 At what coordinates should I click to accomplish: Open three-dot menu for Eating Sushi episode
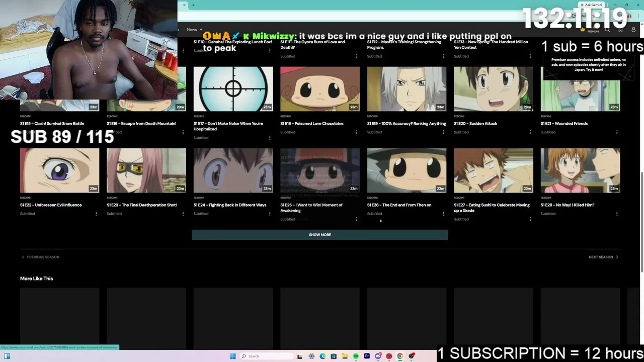pos(530,219)
